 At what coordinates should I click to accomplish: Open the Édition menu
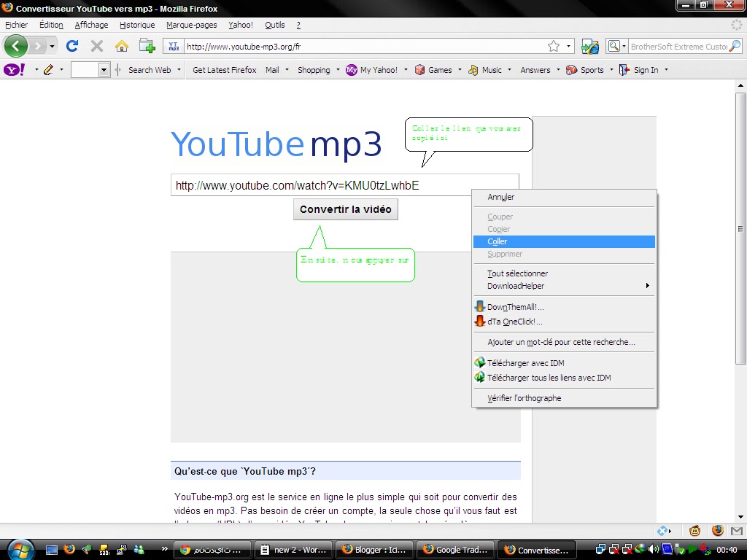coord(51,25)
